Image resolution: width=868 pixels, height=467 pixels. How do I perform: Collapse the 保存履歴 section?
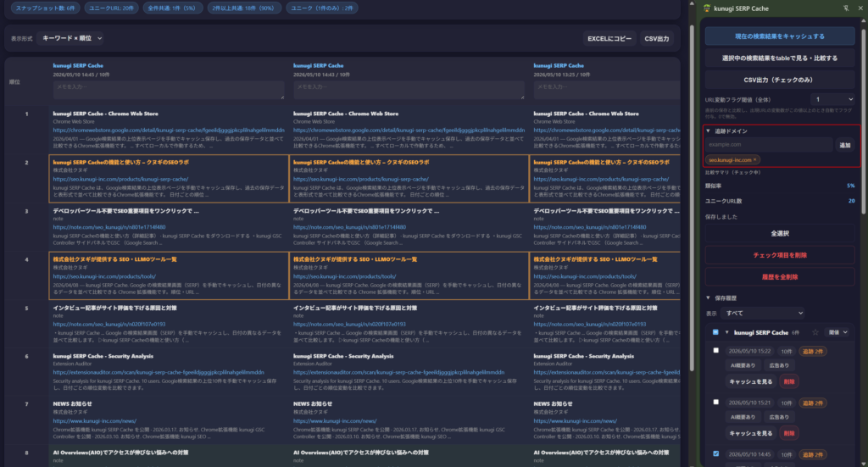708,297
